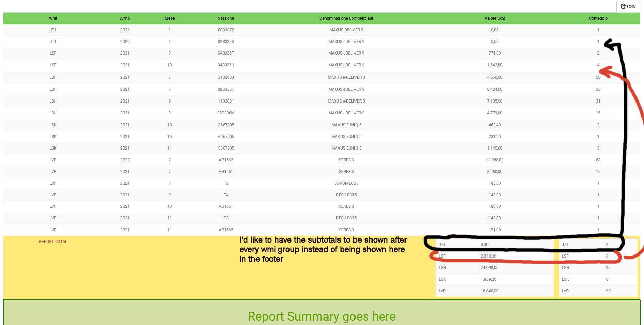
Task: Sort the table by Valore Co2
Action: tap(495, 18)
